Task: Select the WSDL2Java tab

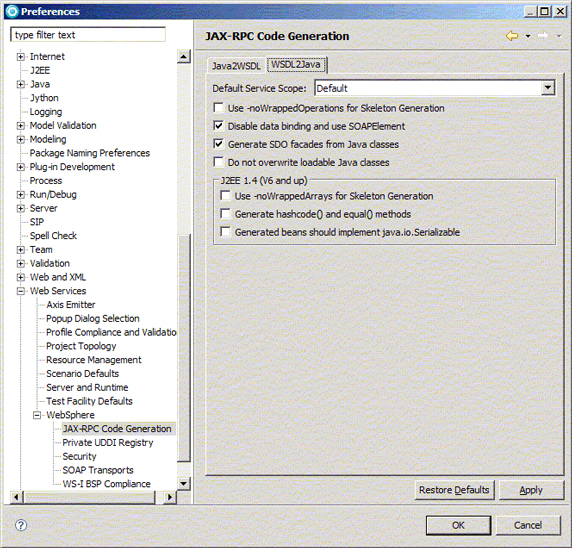Action: point(296,65)
